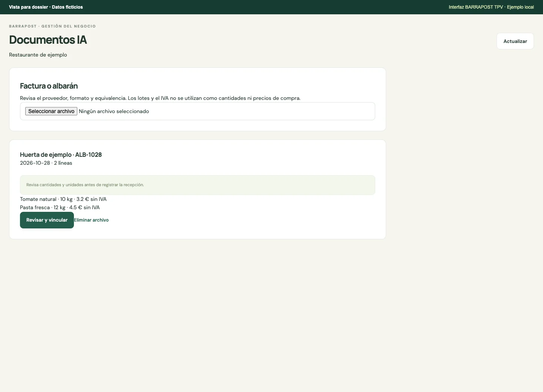Click the 'BARRAPOST · GESTIÓN DEL NEGOCIO' breadcrumb
Viewport: 543px width, 392px height.
(x=52, y=26)
